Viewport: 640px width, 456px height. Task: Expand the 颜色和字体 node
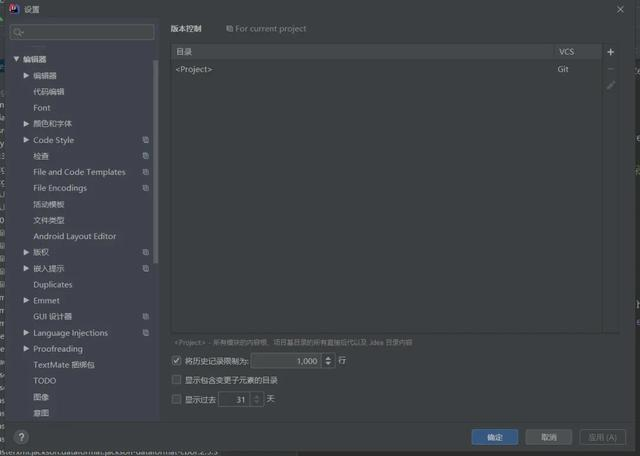[26, 124]
